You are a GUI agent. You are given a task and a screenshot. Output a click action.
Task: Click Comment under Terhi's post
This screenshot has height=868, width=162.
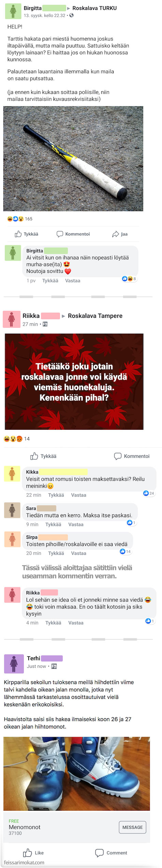click(x=111, y=853)
